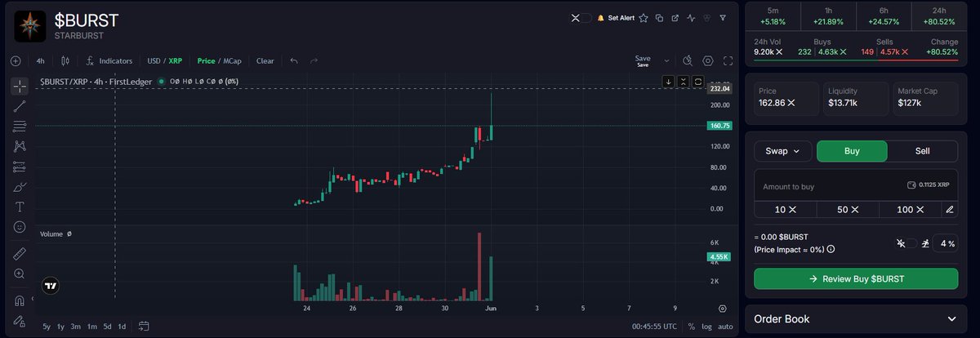Switch chart currency to USD

pos(154,60)
